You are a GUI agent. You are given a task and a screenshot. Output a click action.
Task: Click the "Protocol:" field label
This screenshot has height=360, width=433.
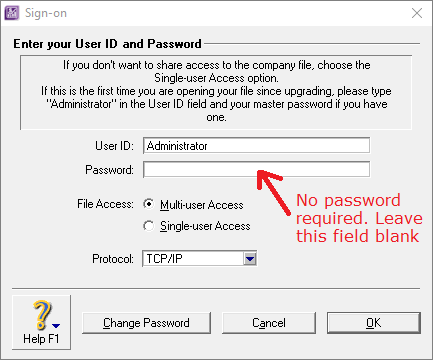(x=113, y=259)
